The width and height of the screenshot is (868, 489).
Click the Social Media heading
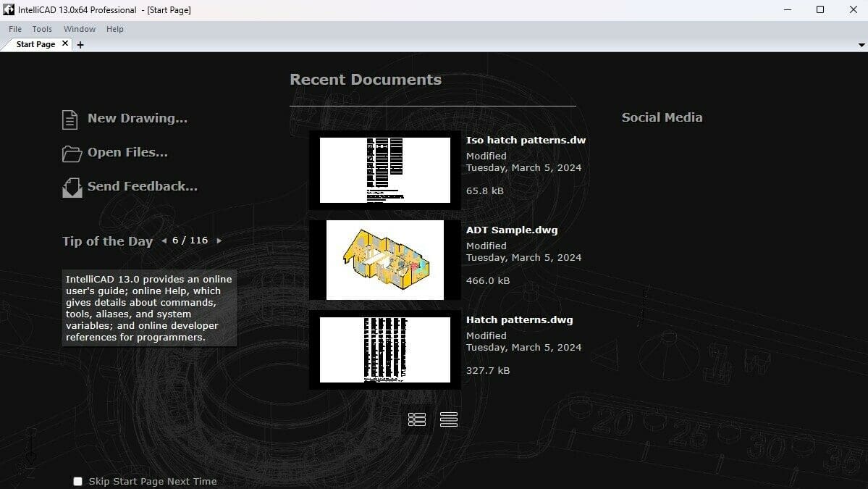662,117
